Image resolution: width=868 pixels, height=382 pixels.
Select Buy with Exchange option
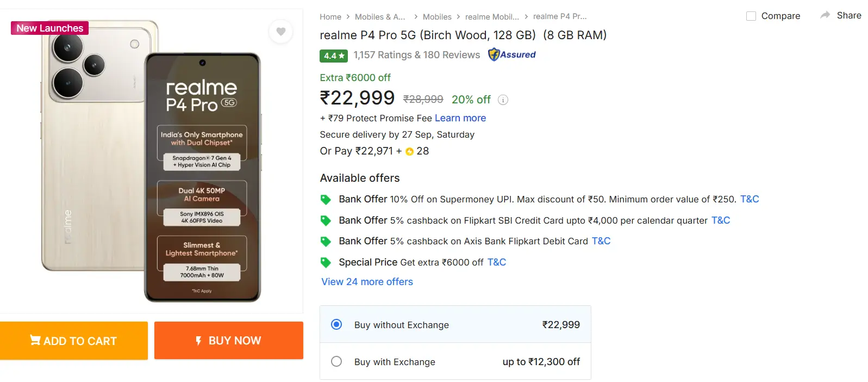[x=337, y=361]
